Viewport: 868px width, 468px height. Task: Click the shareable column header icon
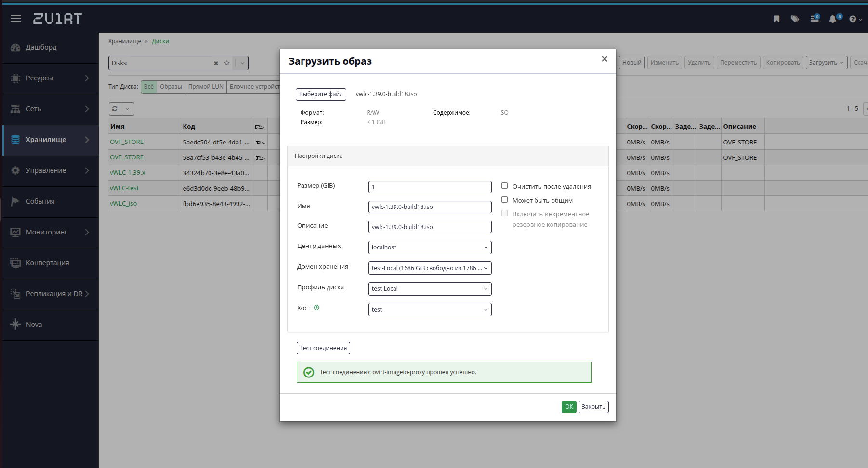(260, 127)
